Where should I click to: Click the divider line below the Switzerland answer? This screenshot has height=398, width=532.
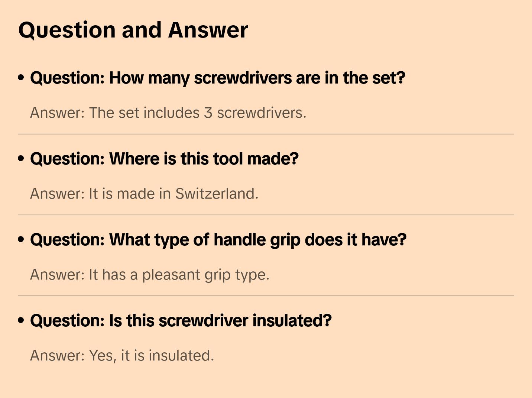pos(266,215)
